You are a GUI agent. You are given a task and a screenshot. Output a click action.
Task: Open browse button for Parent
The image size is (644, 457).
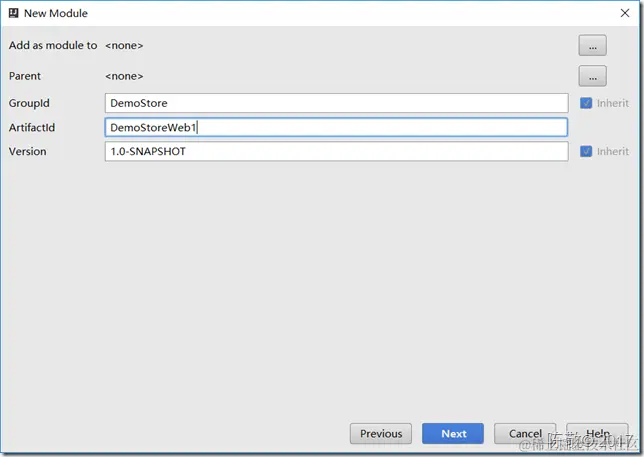(x=592, y=76)
